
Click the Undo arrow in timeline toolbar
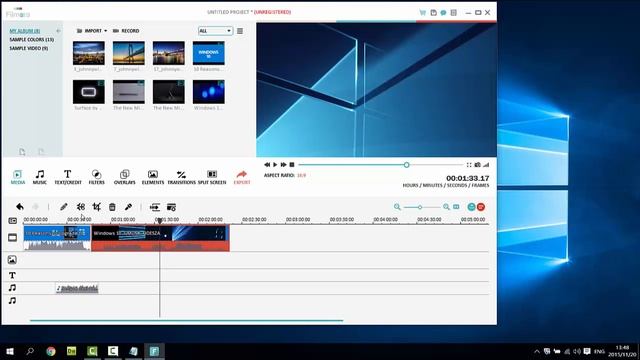coord(20,207)
